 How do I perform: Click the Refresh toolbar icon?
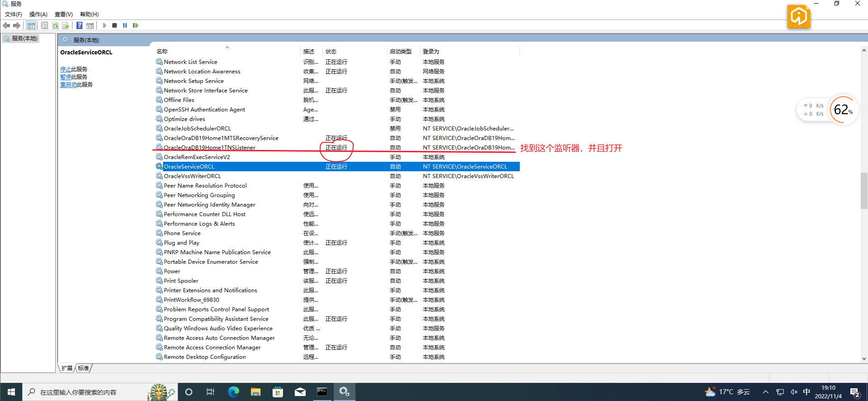55,25
